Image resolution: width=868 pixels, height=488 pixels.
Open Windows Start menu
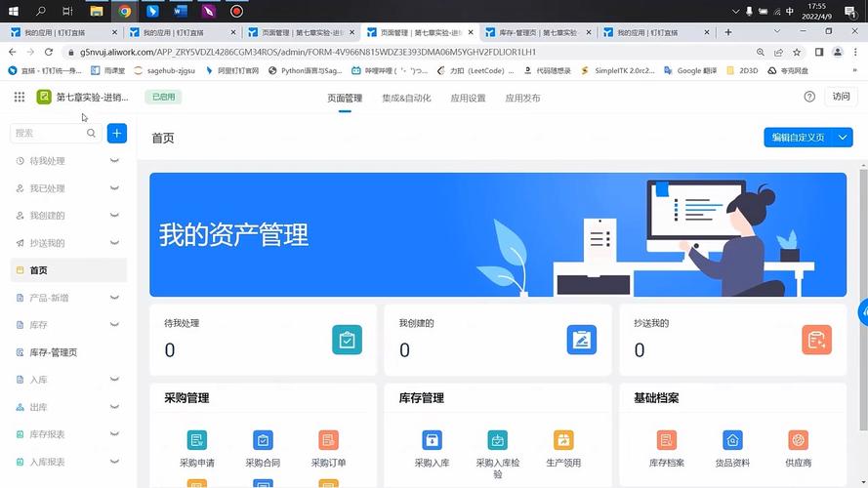pyautogui.click(x=14, y=11)
